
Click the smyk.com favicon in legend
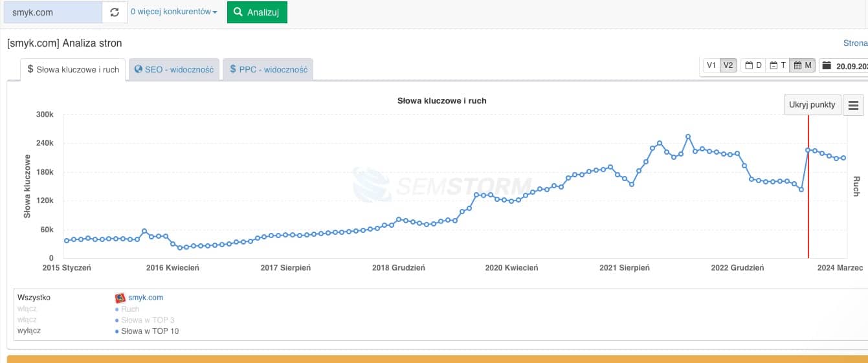[120, 298]
